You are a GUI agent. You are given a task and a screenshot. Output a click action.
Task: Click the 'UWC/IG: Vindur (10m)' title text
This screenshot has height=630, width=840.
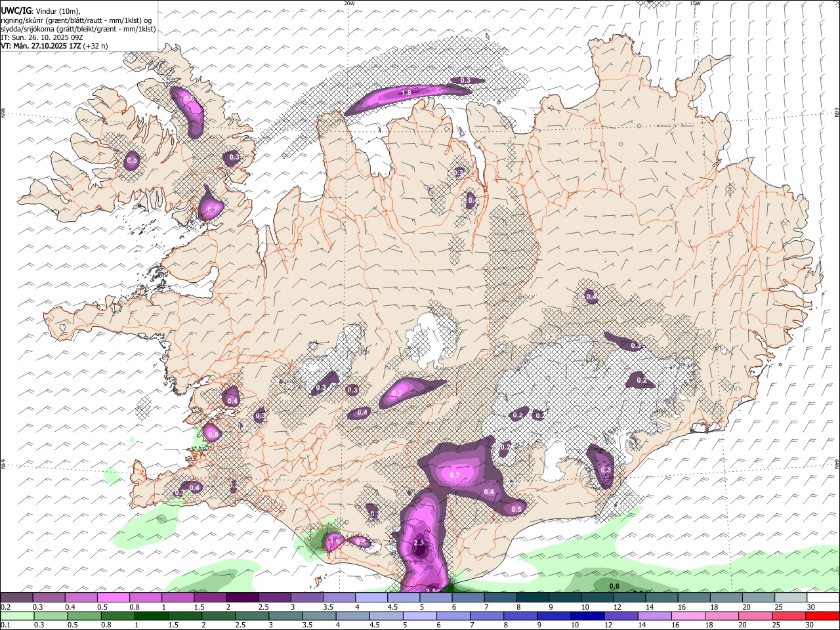[41, 11]
